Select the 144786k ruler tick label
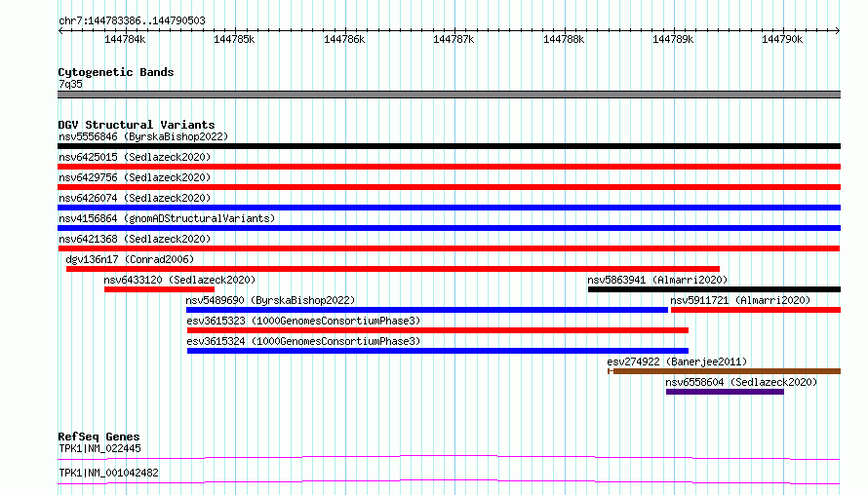868x495 pixels. pyautogui.click(x=344, y=39)
